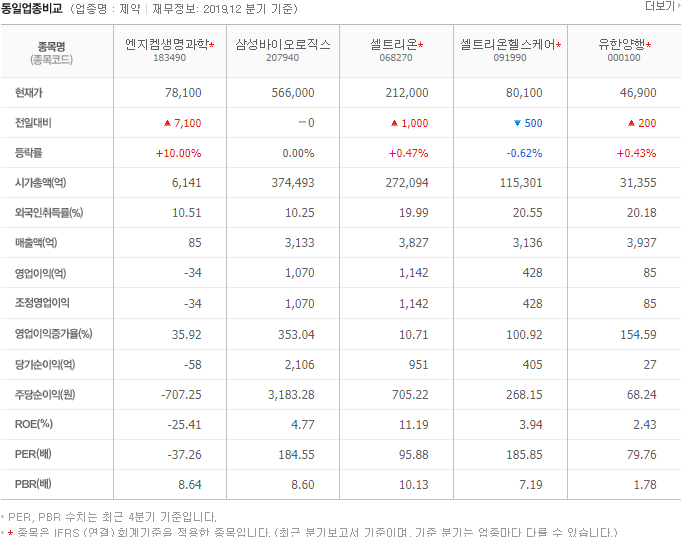Click net income value 2,106
This screenshot has width=682, height=537.
tap(300, 364)
